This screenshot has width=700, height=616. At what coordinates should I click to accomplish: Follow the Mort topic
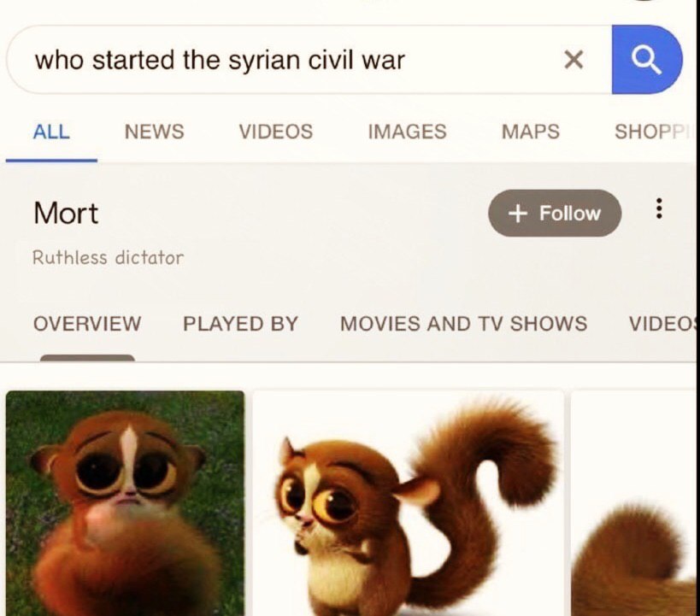(x=555, y=213)
